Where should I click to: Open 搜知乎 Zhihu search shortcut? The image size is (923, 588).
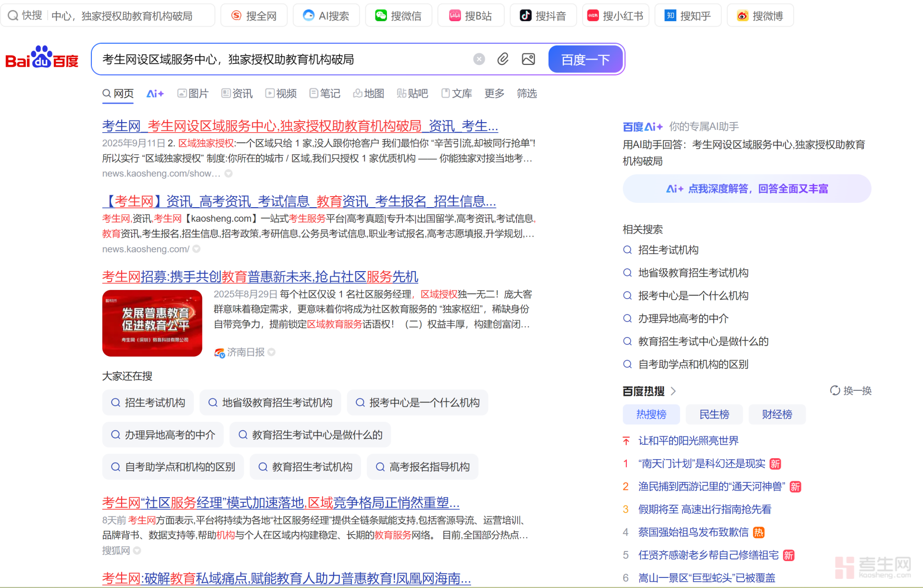point(687,16)
